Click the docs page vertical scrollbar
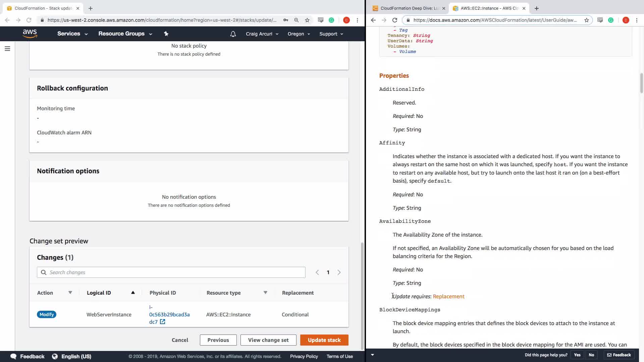 coord(641,83)
